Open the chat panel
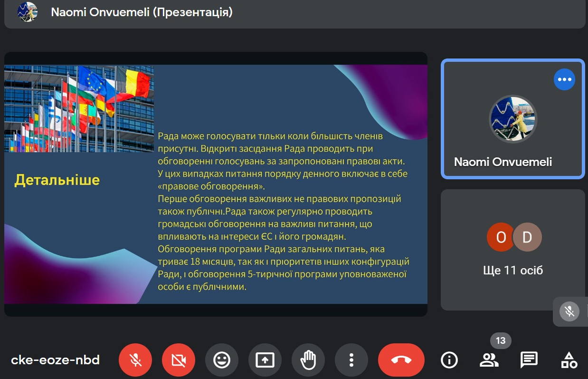The height and width of the screenshot is (379, 588). [529, 360]
